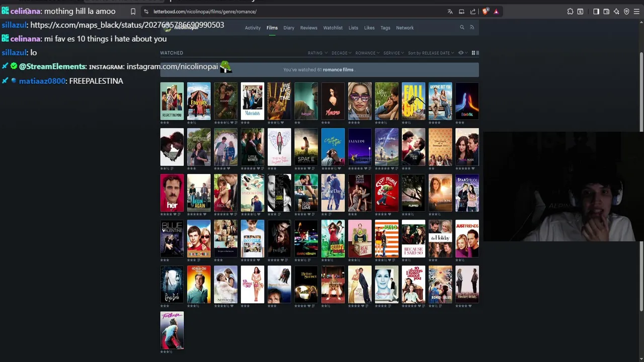Open the Eternity film poster
Screen dimensions: 644x362
click(199, 101)
